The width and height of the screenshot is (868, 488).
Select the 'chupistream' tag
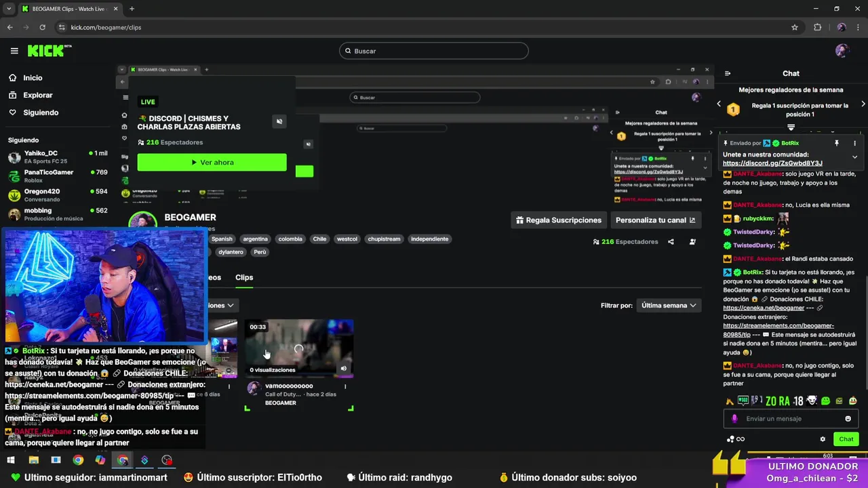384,239
